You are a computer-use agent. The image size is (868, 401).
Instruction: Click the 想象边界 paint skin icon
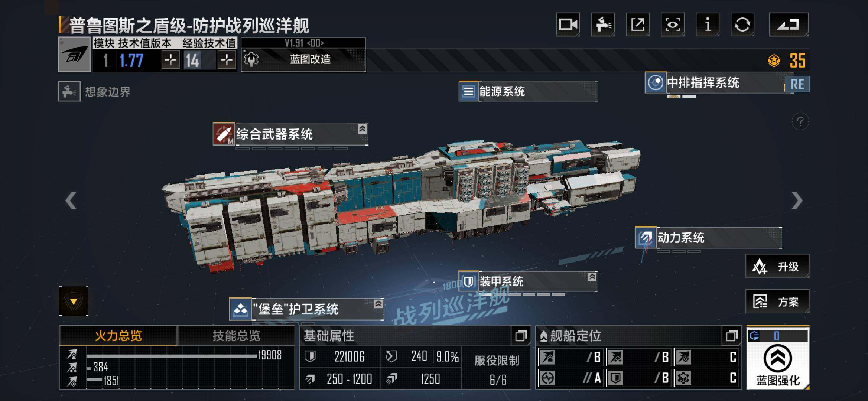(x=69, y=91)
